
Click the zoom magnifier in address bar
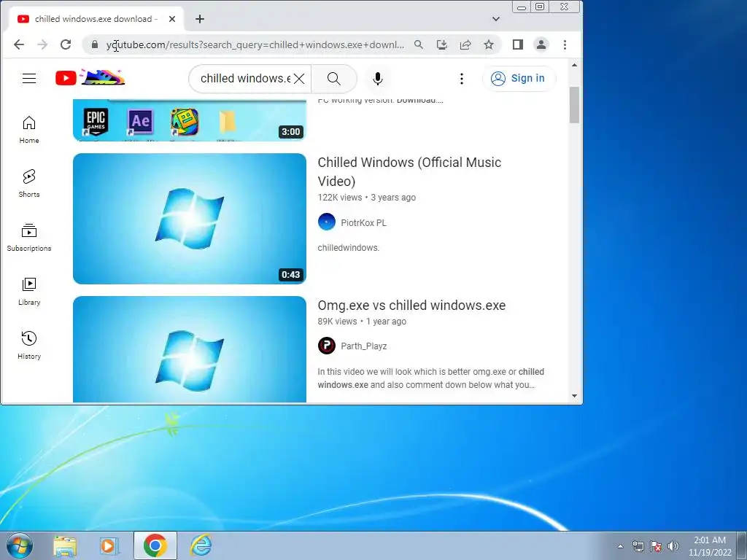(x=418, y=44)
